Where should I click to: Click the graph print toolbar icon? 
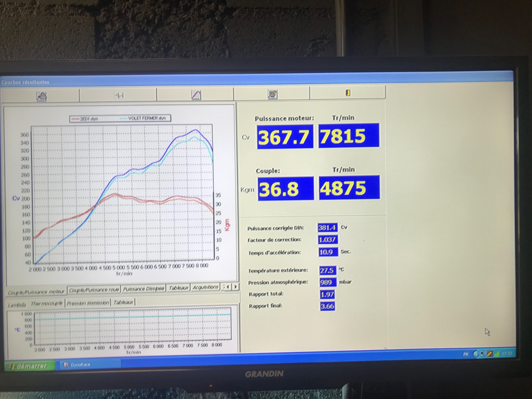click(x=41, y=96)
